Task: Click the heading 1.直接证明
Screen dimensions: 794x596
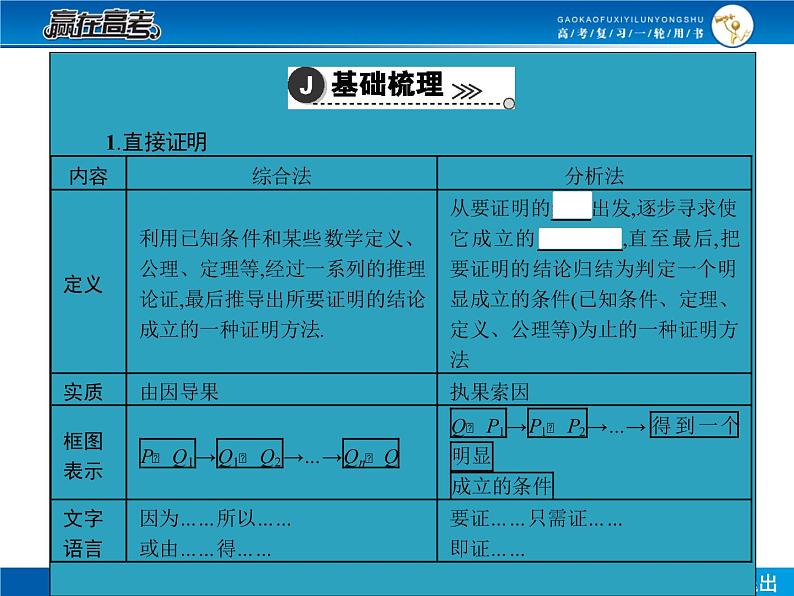Action: 156,142
